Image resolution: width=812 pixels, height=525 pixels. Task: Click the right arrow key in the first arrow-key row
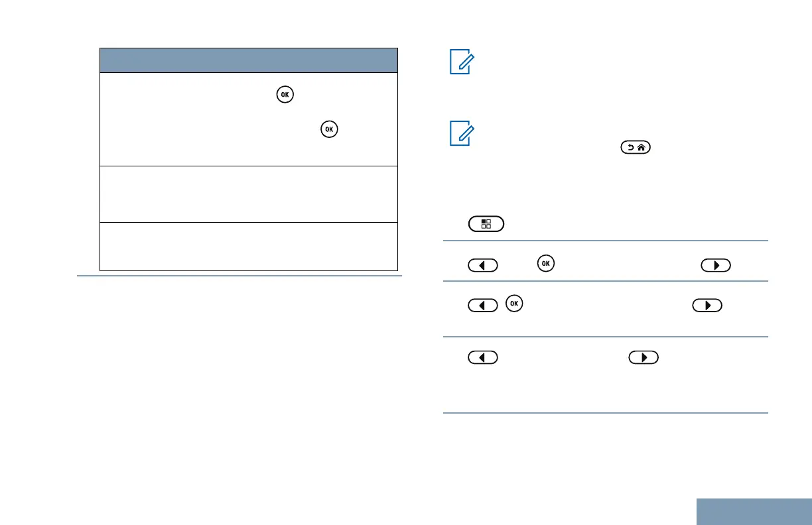click(x=716, y=265)
